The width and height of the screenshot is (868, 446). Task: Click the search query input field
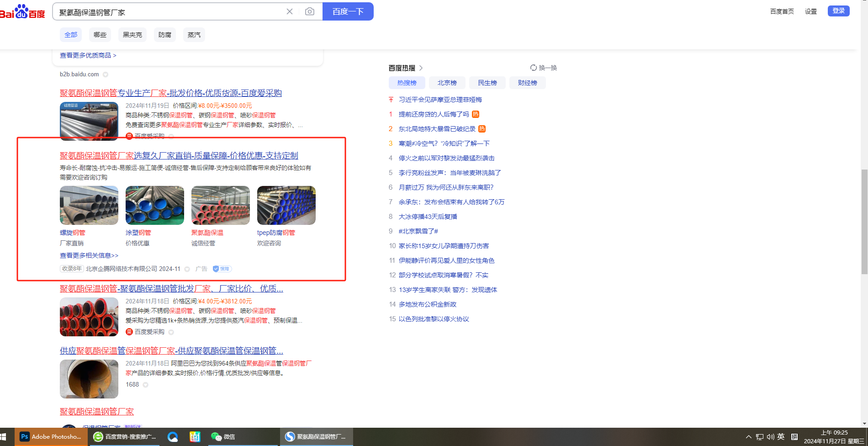pyautogui.click(x=169, y=12)
